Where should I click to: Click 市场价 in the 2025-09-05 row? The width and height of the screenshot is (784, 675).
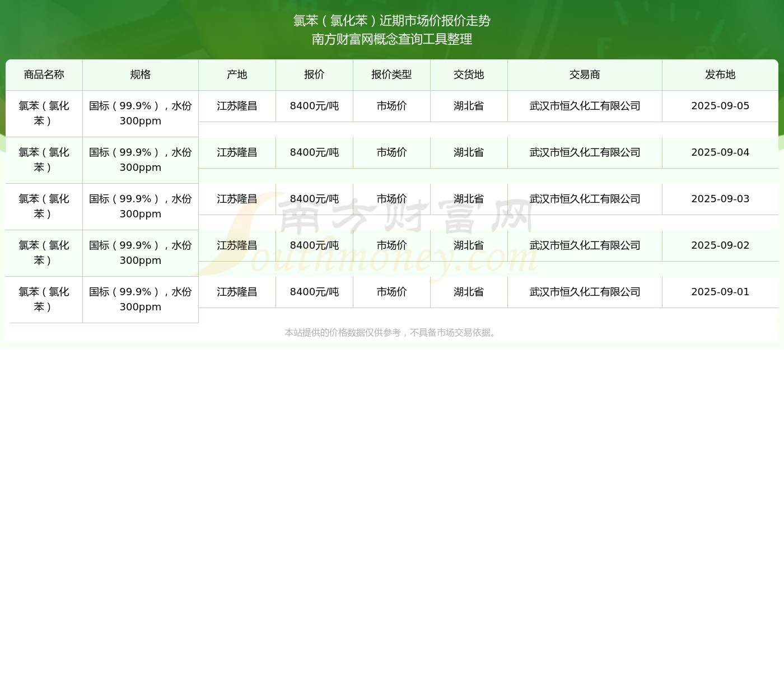tap(392, 106)
